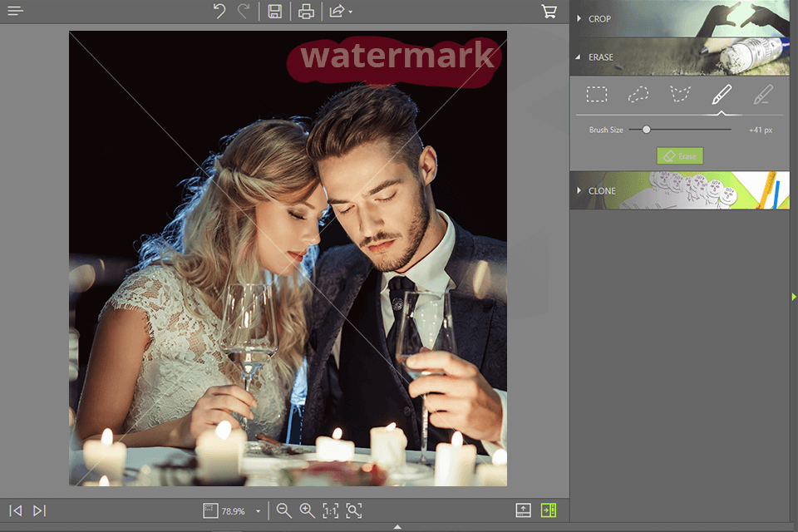Select the brush marking tool
The image size is (798, 532).
pos(722,94)
